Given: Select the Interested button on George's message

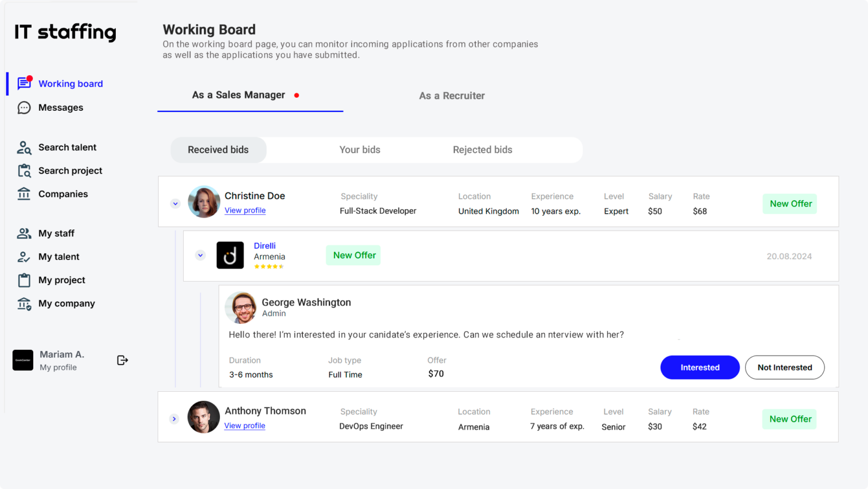Looking at the screenshot, I should [x=700, y=367].
